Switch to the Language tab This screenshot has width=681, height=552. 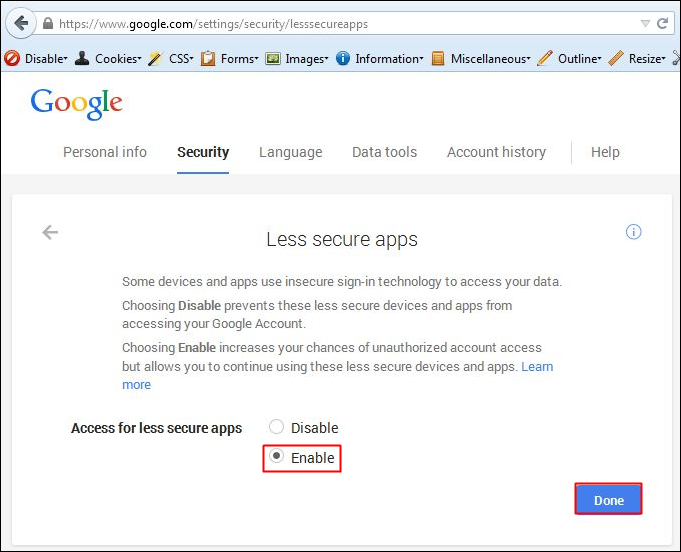(x=291, y=152)
